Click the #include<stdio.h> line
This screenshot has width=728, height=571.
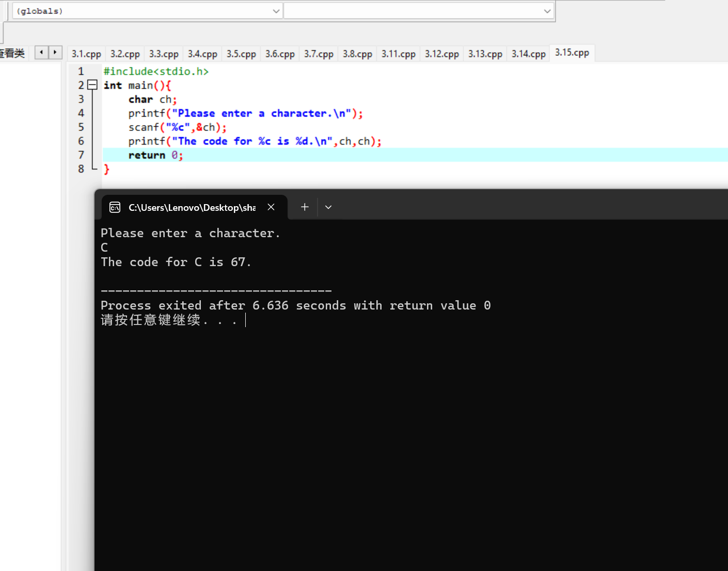(156, 71)
